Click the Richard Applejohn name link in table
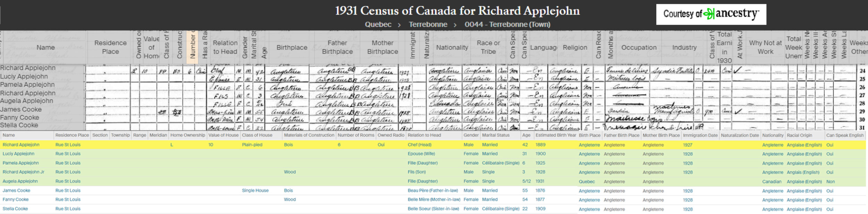This screenshot has height=214, width=868. (21, 145)
